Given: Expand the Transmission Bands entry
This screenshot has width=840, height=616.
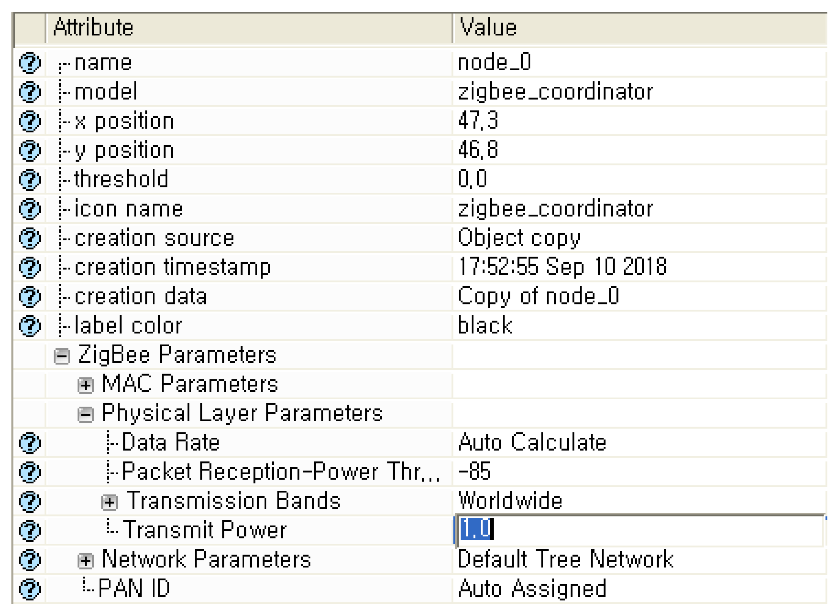Looking at the screenshot, I should (x=109, y=502).
